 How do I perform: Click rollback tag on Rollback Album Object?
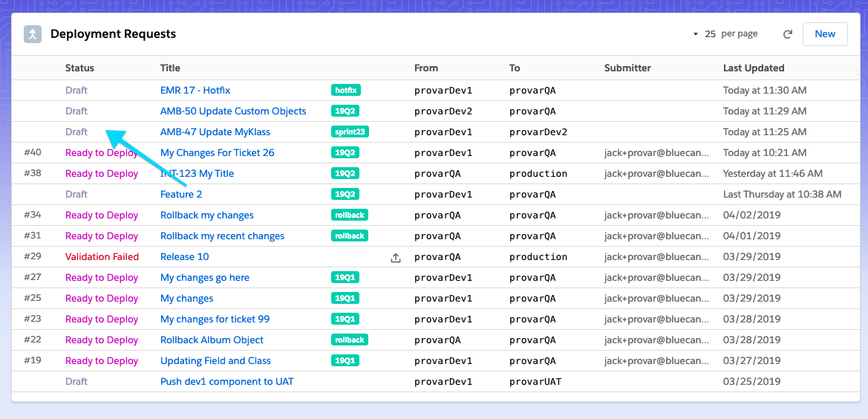pos(349,340)
